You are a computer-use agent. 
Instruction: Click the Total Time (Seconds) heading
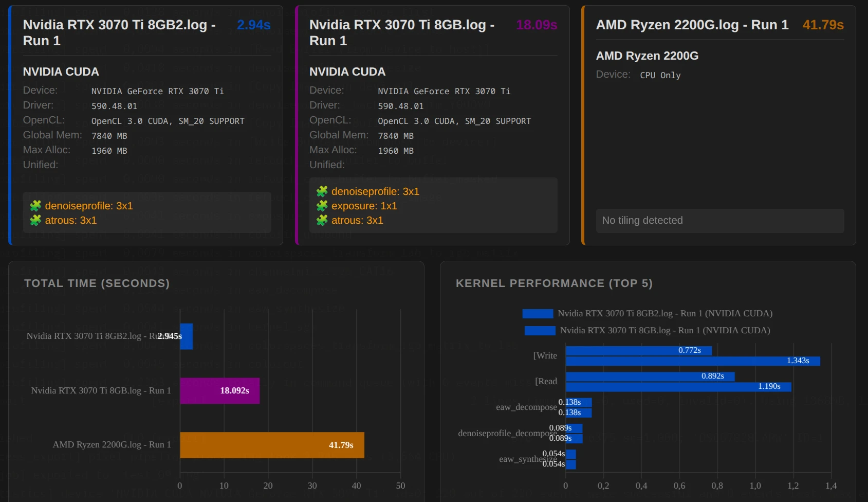tap(97, 283)
